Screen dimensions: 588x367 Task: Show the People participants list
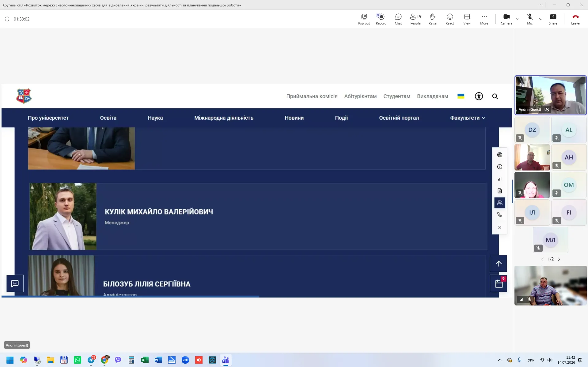tap(415, 19)
